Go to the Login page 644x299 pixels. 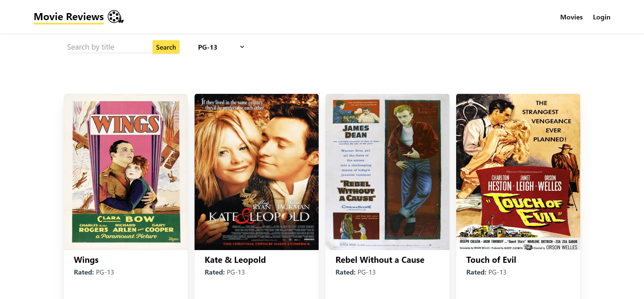coord(601,17)
